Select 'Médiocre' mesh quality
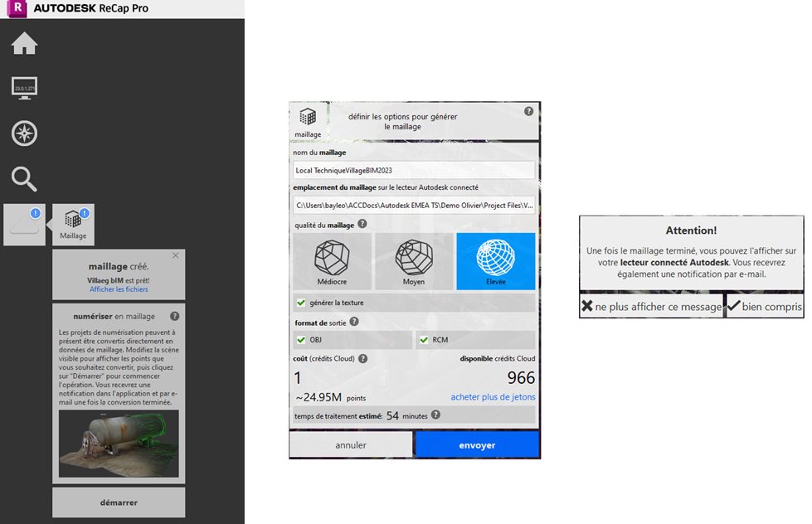The height and width of the screenshot is (524, 812). coord(332,261)
